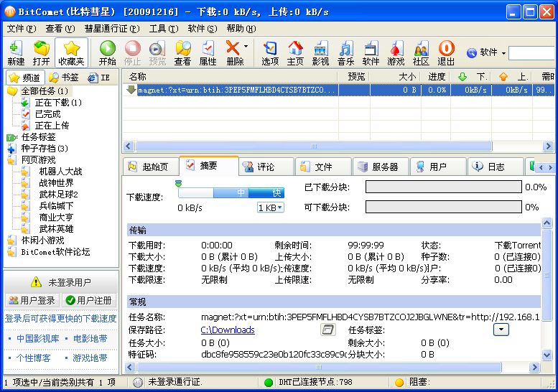Select 任务标签 tree item
Screen dimensions: 558x392
(x=39, y=137)
